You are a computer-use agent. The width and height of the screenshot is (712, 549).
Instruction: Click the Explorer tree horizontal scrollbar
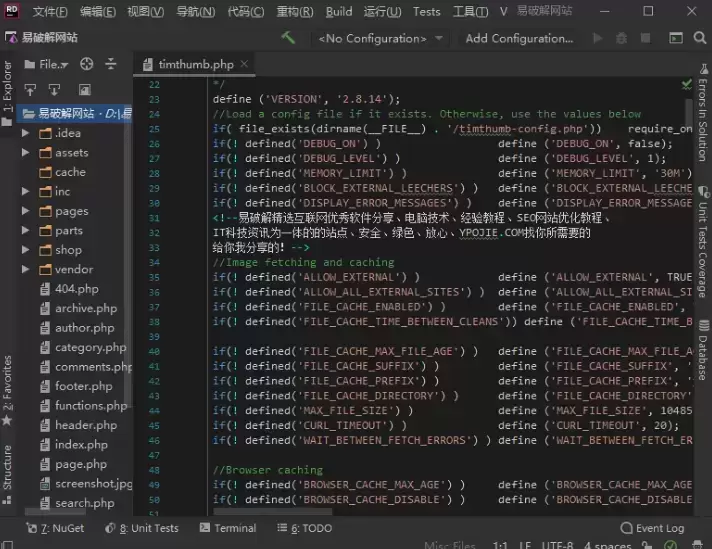55,512
